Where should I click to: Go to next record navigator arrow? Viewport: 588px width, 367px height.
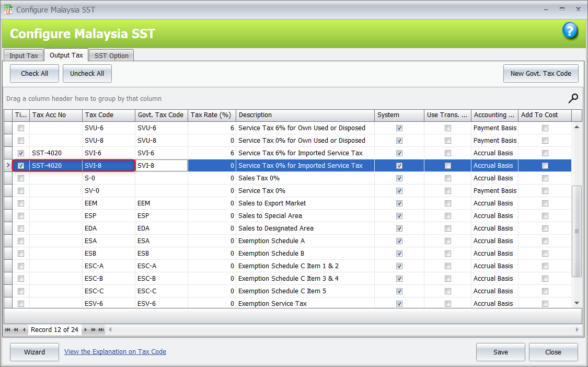pos(86,330)
